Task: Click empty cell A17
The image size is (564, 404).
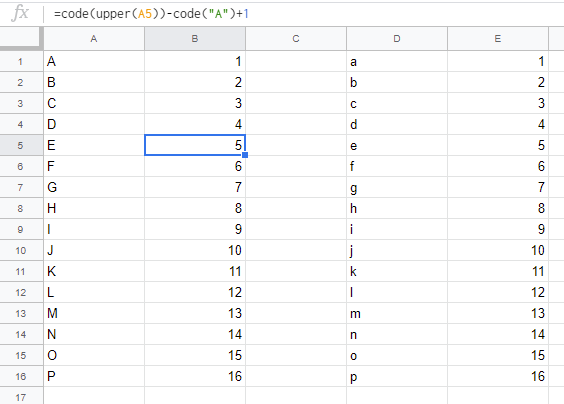Action: 94,396
